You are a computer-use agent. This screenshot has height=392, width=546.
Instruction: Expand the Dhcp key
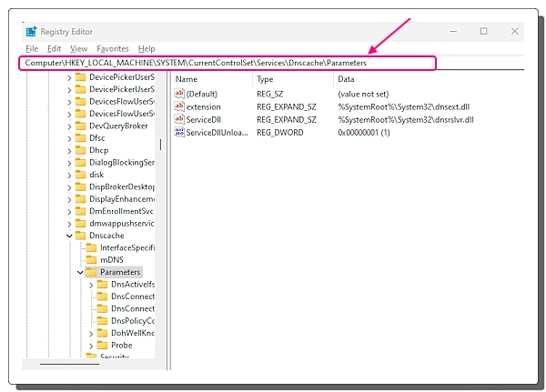(69, 151)
